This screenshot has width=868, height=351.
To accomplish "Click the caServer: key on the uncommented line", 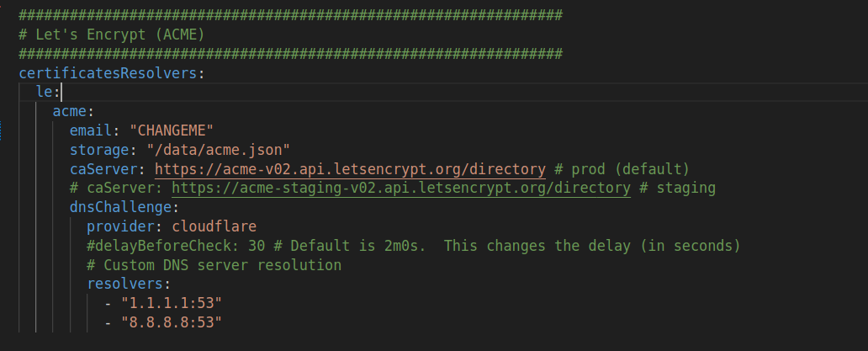I will pyautogui.click(x=108, y=169).
